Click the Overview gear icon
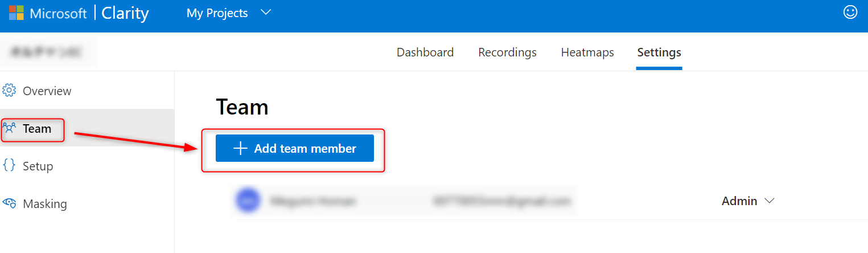The height and width of the screenshot is (253, 868). point(9,91)
